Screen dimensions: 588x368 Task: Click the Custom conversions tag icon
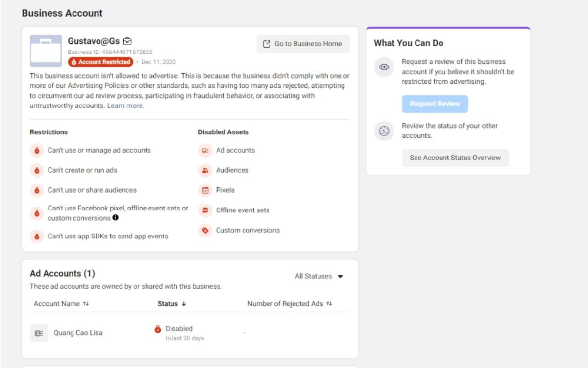pyautogui.click(x=205, y=230)
